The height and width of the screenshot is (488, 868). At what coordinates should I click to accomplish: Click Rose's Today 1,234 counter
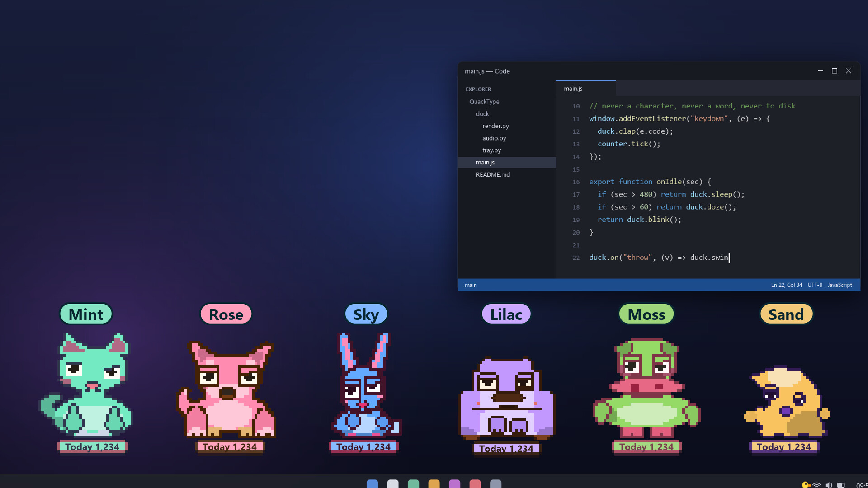(230, 447)
